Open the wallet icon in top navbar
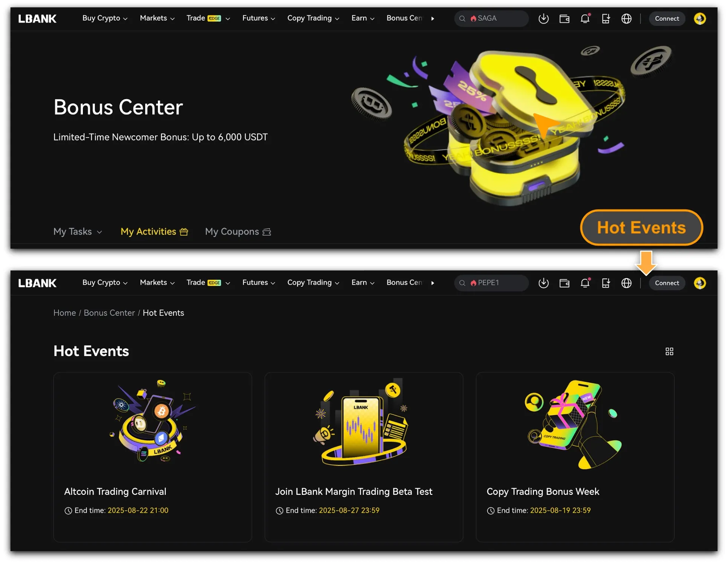Image resolution: width=728 pixels, height=565 pixels. (564, 18)
